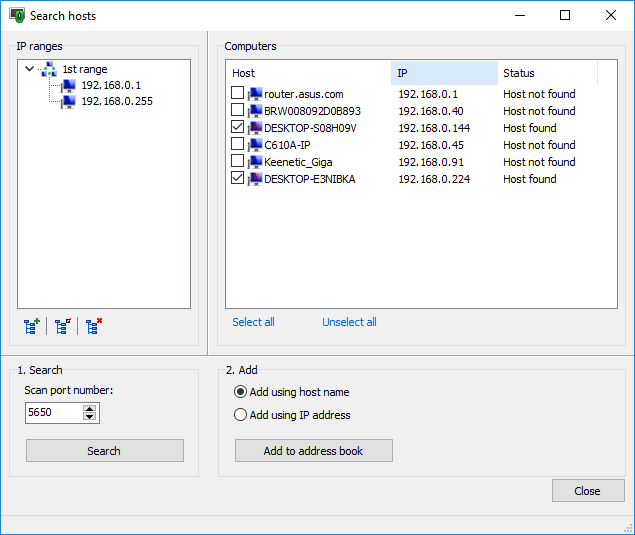Image resolution: width=635 pixels, height=535 pixels.
Task: Increase scan port number with up arrow
Action: [90, 408]
